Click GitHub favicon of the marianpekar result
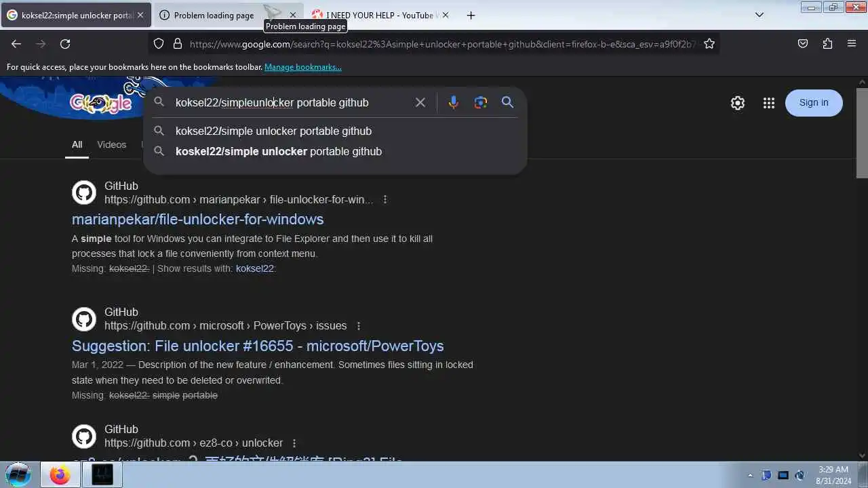Image resolution: width=868 pixels, height=488 pixels. (84, 192)
